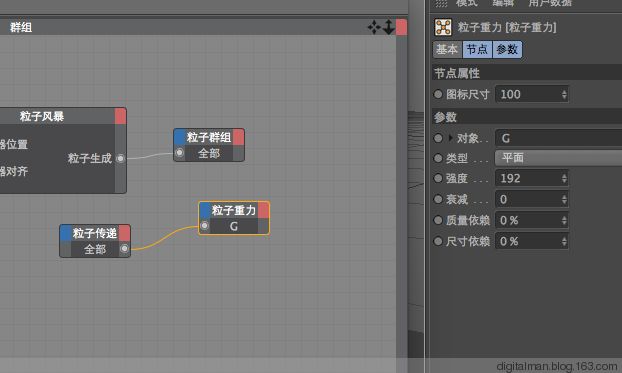Click the 质量依赖 stepper arrows
Screen dimensions: 622x373
coord(564,220)
